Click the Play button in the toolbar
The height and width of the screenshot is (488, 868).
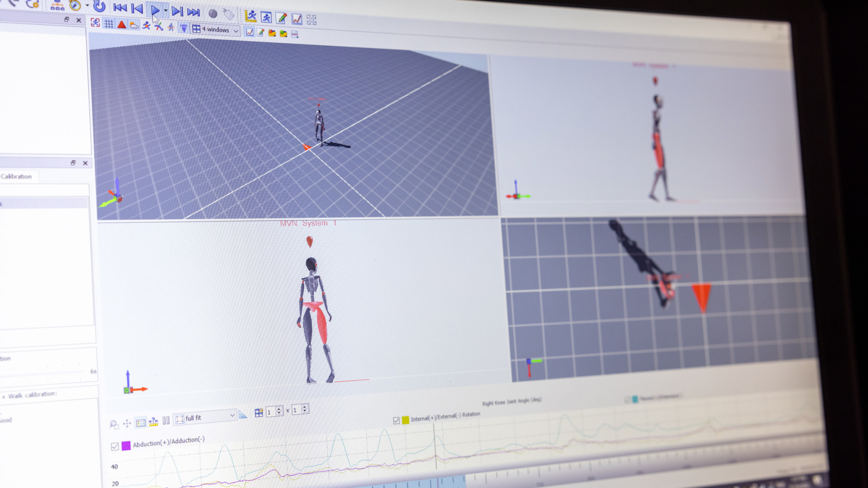tap(155, 9)
